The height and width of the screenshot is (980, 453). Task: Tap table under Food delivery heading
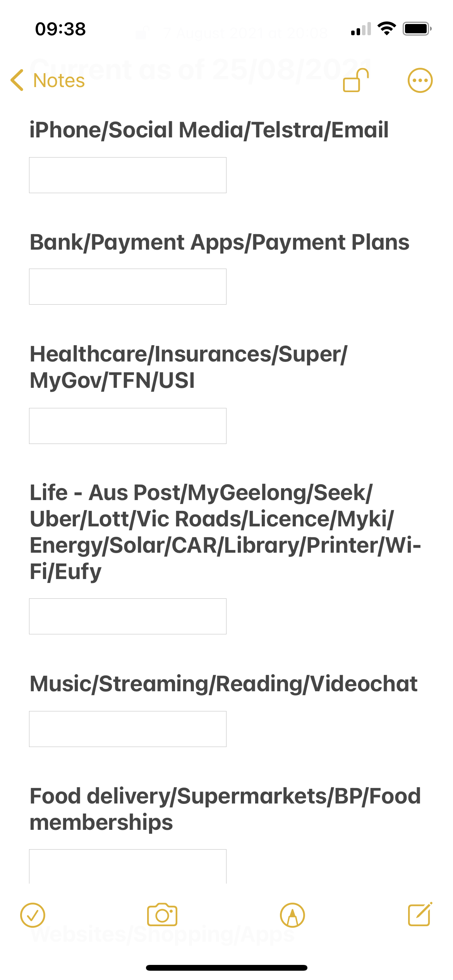(x=128, y=866)
